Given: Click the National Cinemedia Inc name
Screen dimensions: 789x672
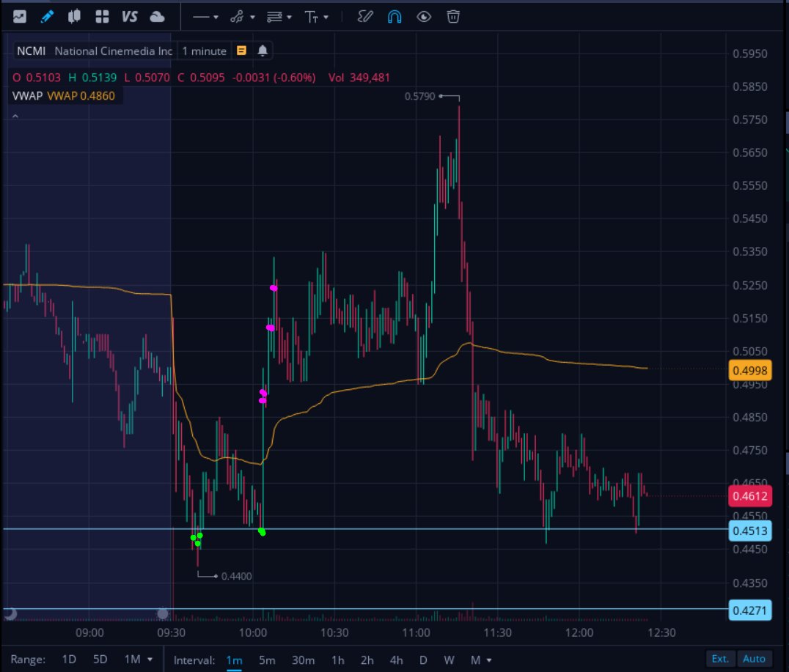Looking at the screenshot, I should pos(114,51).
